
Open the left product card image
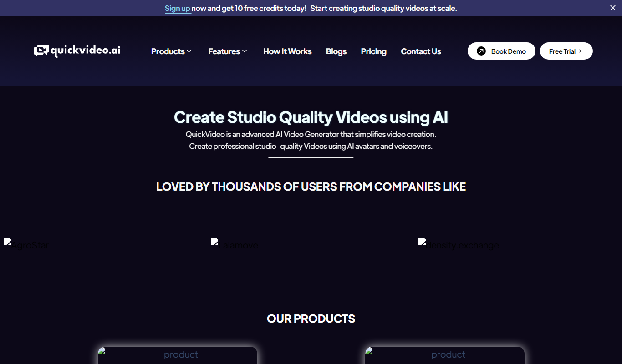pos(178,355)
